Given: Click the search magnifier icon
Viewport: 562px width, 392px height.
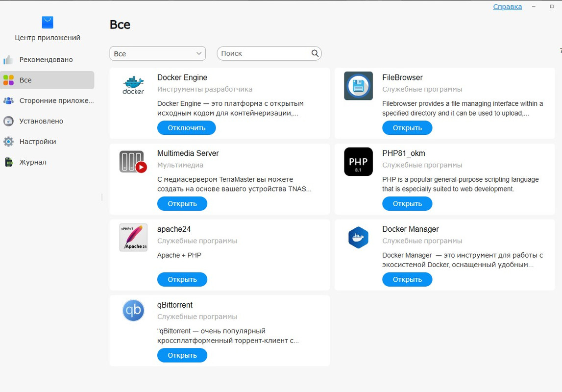Looking at the screenshot, I should click(x=315, y=53).
